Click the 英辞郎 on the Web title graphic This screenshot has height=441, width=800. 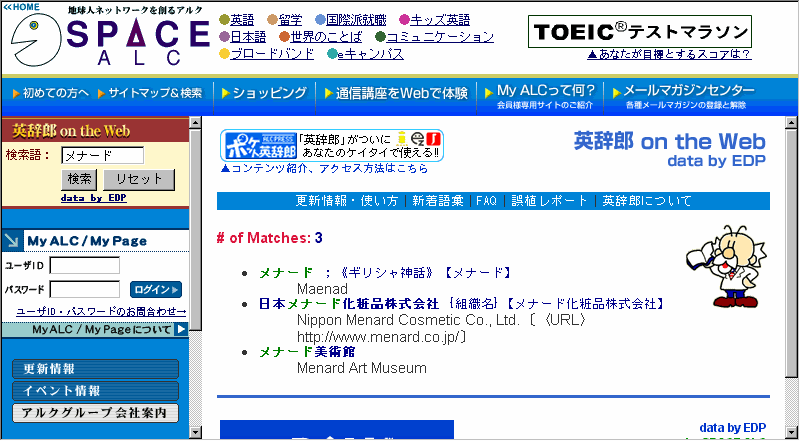click(x=669, y=146)
